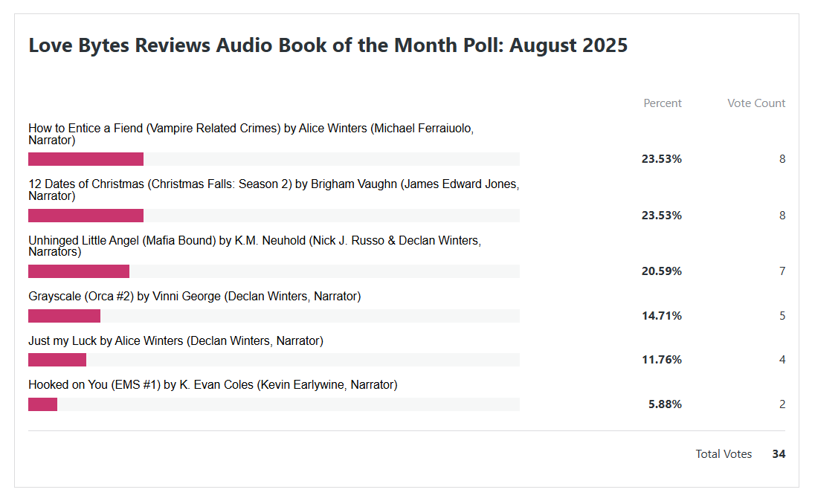Image resolution: width=815 pixels, height=504 pixels.
Task: Click the Hooked on You option text
Action: click(x=213, y=385)
